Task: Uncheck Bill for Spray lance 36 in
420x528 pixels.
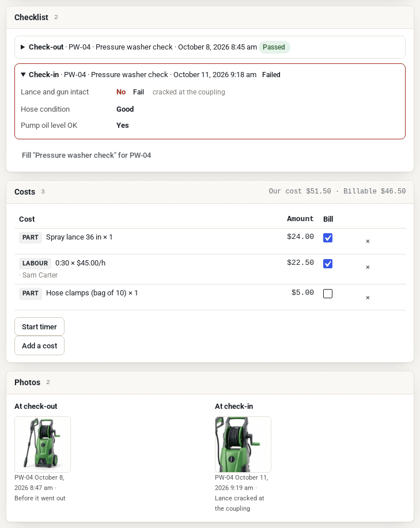Action: [328, 238]
